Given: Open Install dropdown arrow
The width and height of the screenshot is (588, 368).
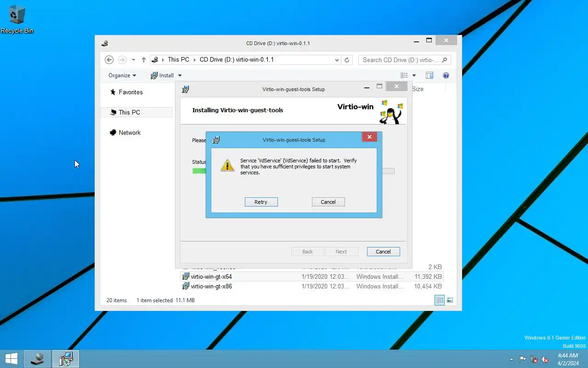Looking at the screenshot, I should [x=180, y=75].
